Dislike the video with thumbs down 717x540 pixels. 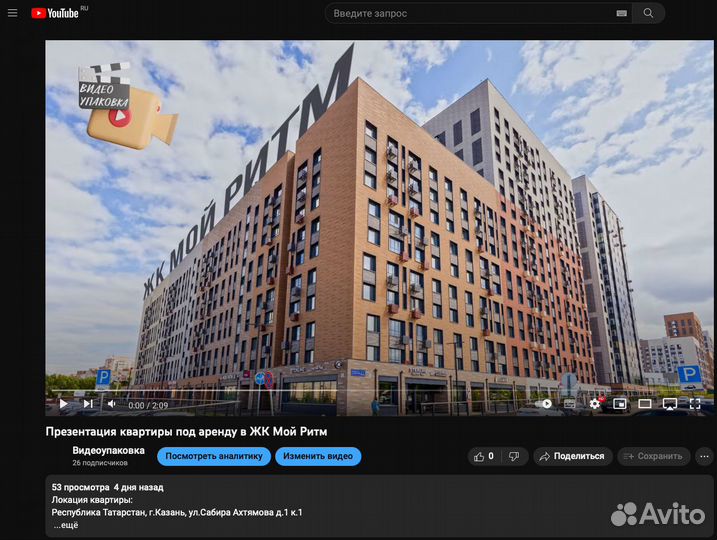(513, 456)
